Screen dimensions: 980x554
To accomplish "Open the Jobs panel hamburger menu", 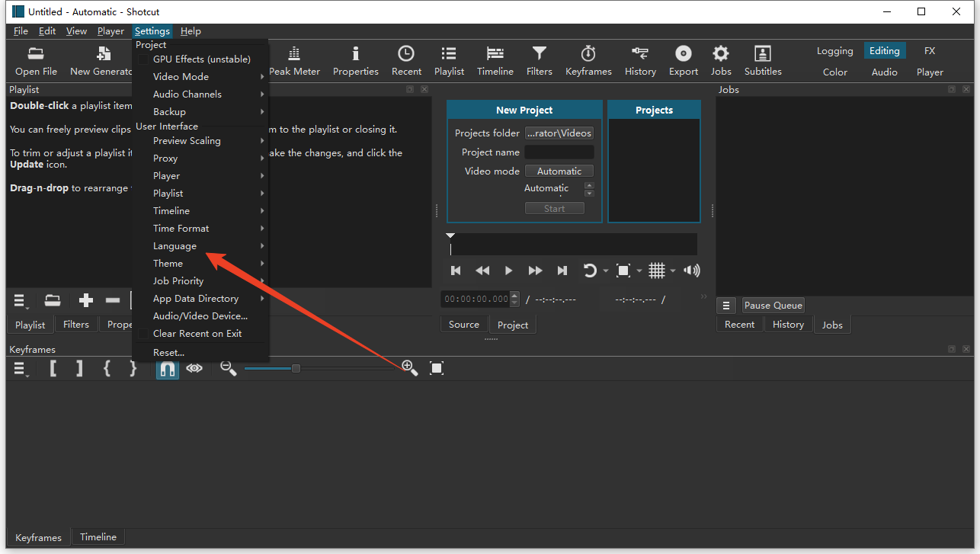I will click(x=727, y=306).
